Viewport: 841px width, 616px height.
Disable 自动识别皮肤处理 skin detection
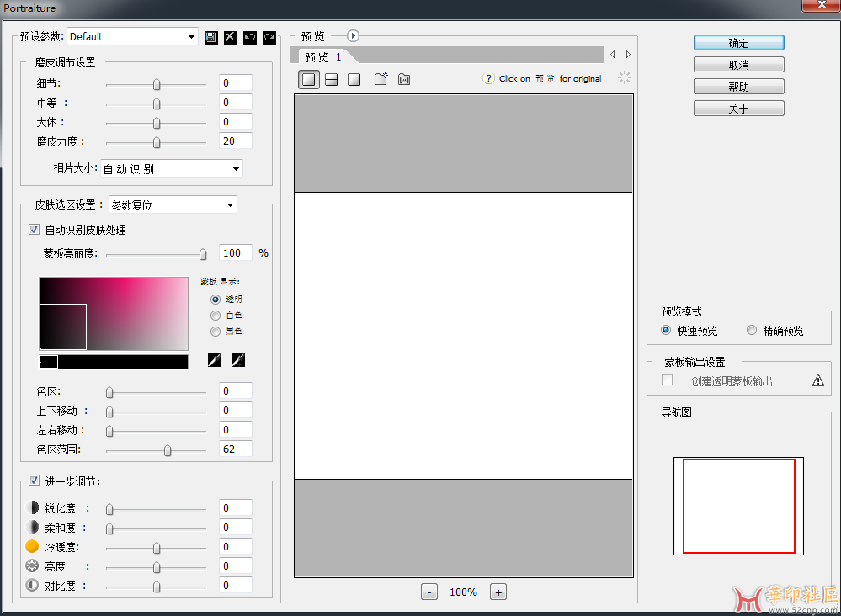coord(34,229)
